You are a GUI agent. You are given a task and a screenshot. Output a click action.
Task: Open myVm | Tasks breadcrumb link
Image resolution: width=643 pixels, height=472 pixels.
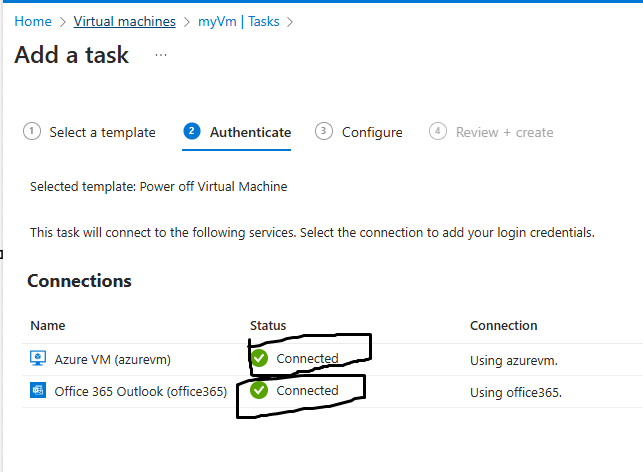239,21
